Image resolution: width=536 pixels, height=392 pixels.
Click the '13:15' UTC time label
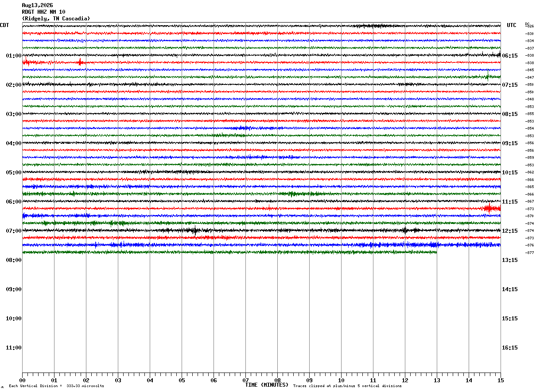point(510,260)
